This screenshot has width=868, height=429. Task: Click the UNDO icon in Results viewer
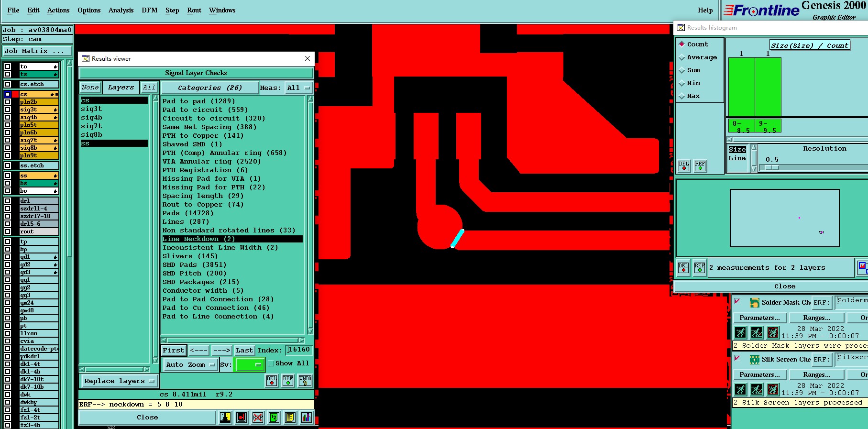click(305, 381)
